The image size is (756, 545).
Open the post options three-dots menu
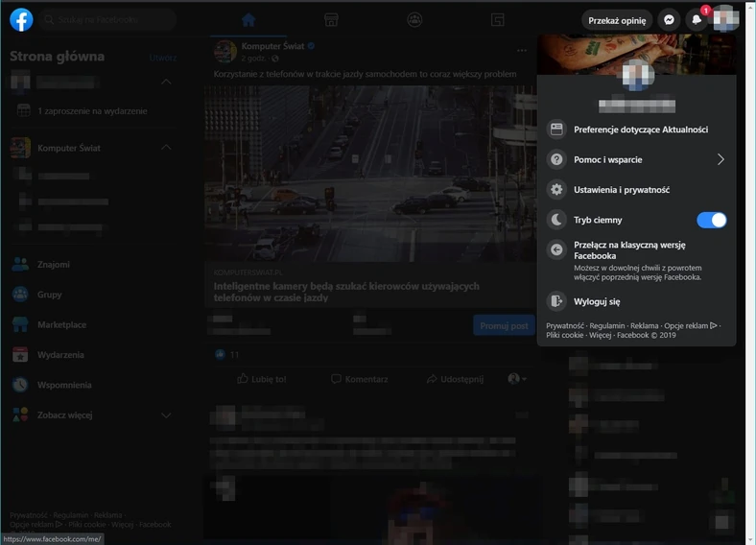click(x=522, y=50)
